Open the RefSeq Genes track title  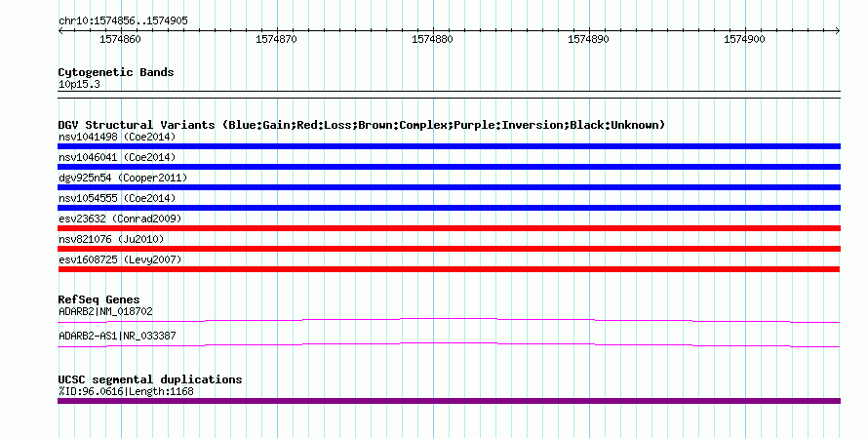pos(99,299)
